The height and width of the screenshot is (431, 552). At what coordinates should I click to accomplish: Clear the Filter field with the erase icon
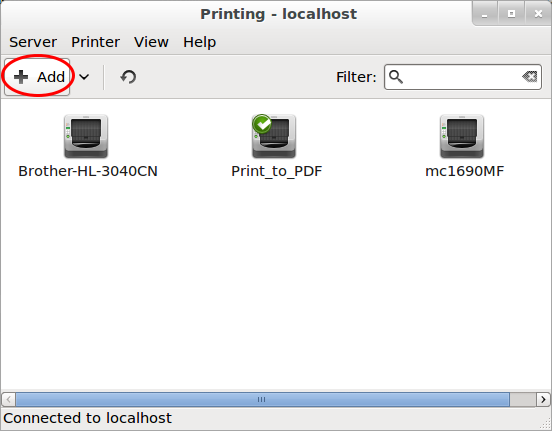click(x=529, y=76)
